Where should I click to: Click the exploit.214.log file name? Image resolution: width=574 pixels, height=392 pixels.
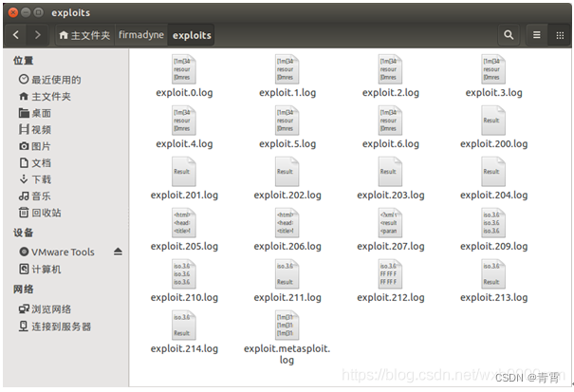(184, 348)
